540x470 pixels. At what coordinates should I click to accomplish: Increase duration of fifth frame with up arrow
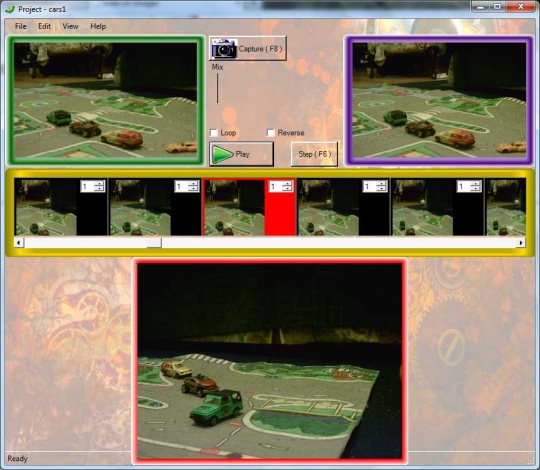tap(476, 184)
